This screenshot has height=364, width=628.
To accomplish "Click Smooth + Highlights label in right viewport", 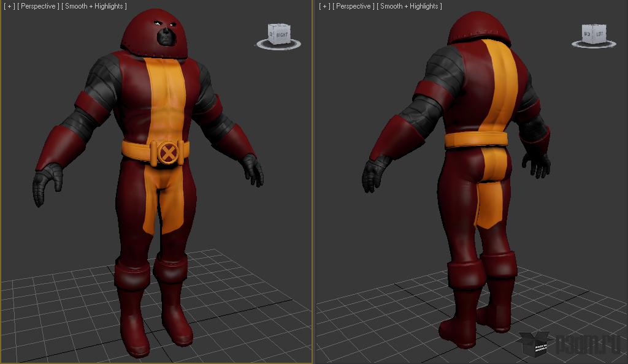I will pos(409,6).
